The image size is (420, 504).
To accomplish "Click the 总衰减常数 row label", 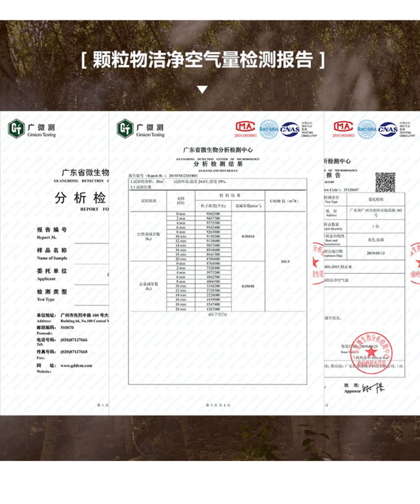I will coord(148,286).
